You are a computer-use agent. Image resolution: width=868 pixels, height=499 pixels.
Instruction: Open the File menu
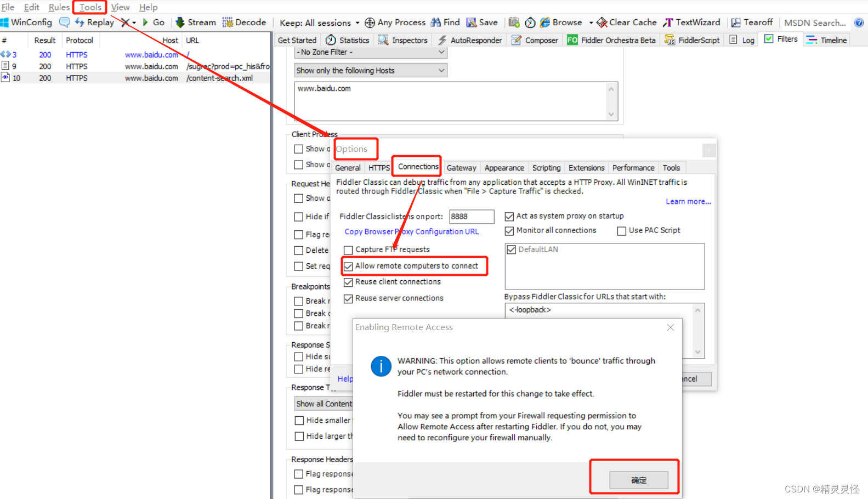coord(8,7)
